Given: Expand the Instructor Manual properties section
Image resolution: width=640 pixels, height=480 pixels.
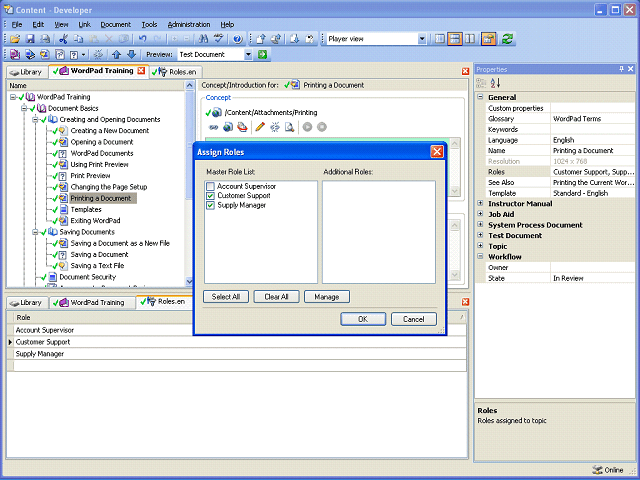Looking at the screenshot, I should point(480,203).
